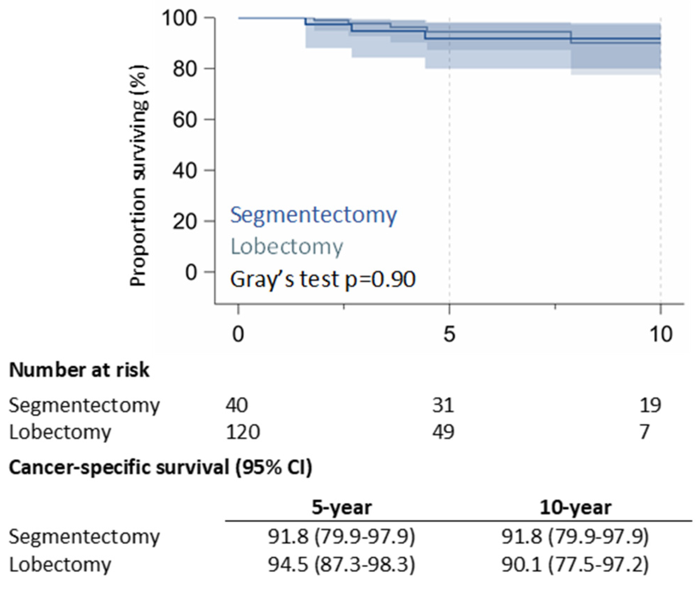Screen dimensions: 700x592
Task: Click the 5-year column header
Action: pos(342,508)
